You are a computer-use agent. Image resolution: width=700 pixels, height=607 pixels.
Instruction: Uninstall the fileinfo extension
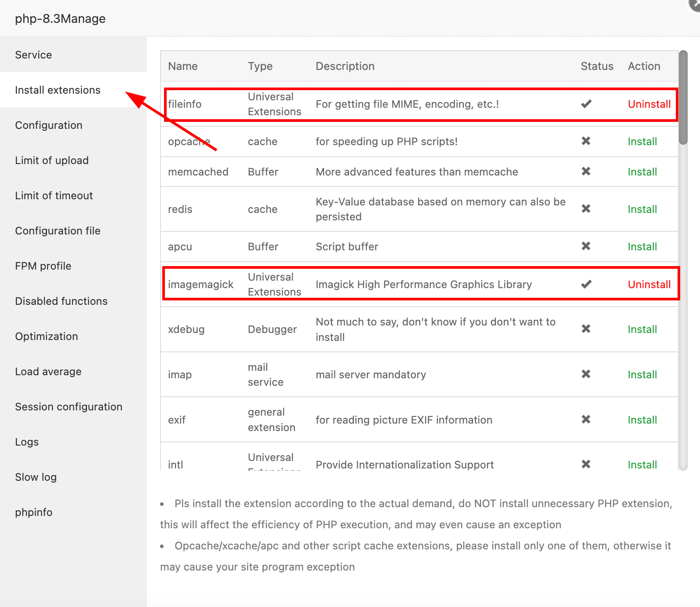[649, 104]
